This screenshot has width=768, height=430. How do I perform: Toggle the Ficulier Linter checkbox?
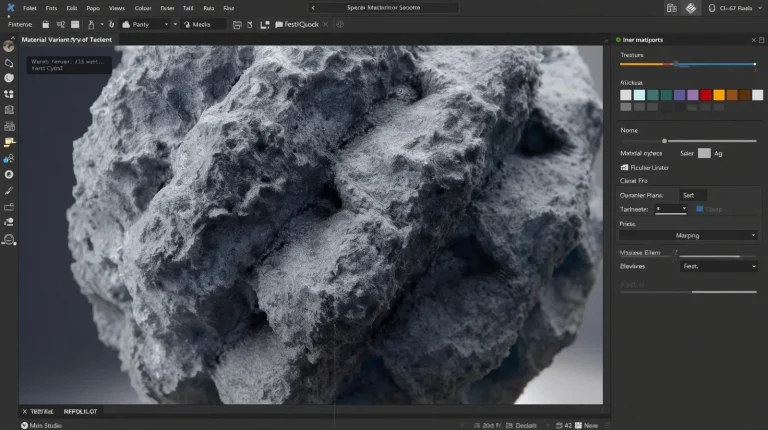coord(625,167)
